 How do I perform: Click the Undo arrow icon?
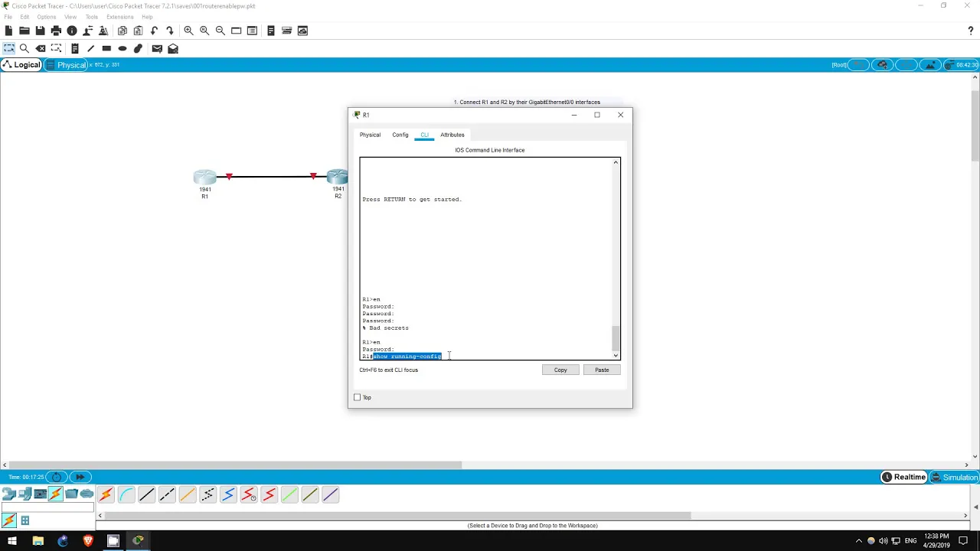(154, 31)
